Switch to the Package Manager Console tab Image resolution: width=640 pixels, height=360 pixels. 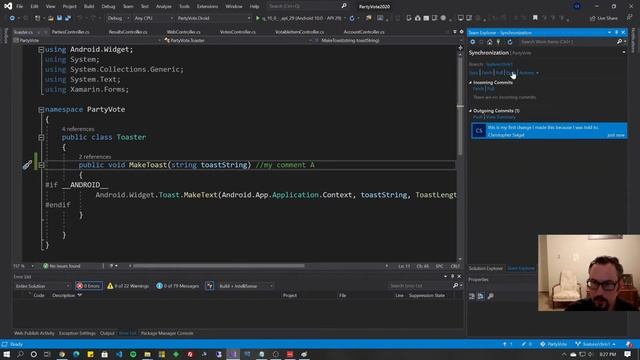pos(167,333)
